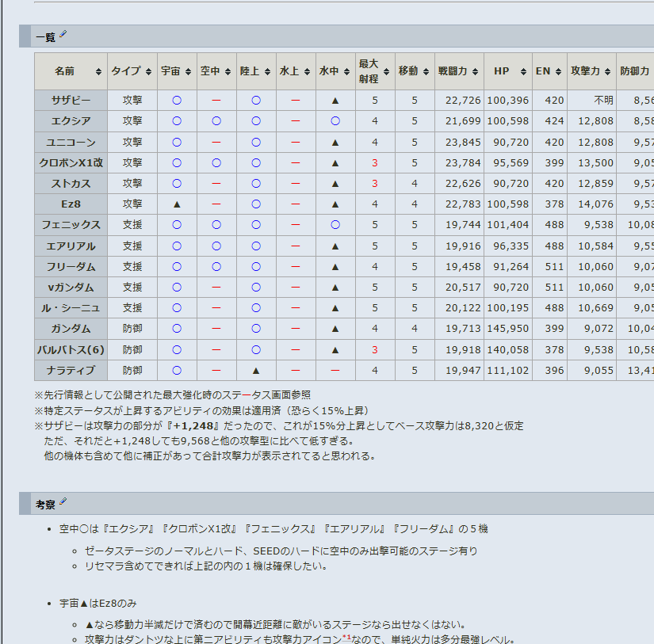Click the 考察 section heading
This screenshot has width=654, height=644.
(45, 505)
